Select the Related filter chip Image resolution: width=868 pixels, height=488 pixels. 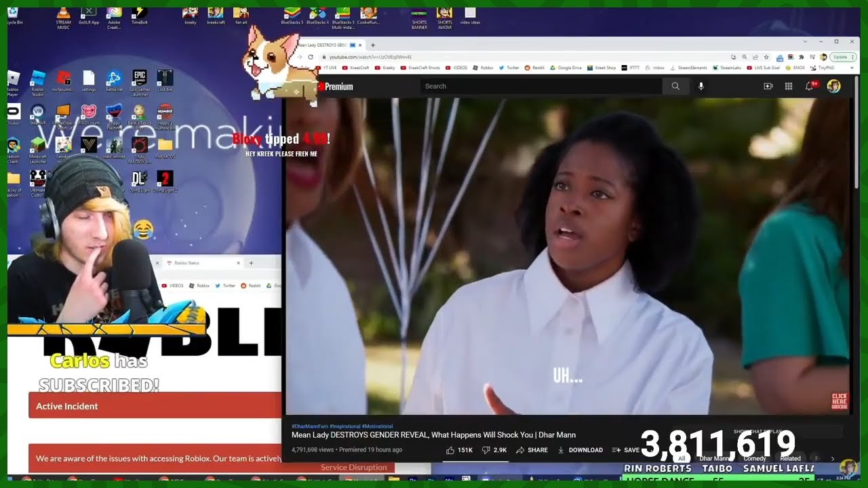(790, 459)
